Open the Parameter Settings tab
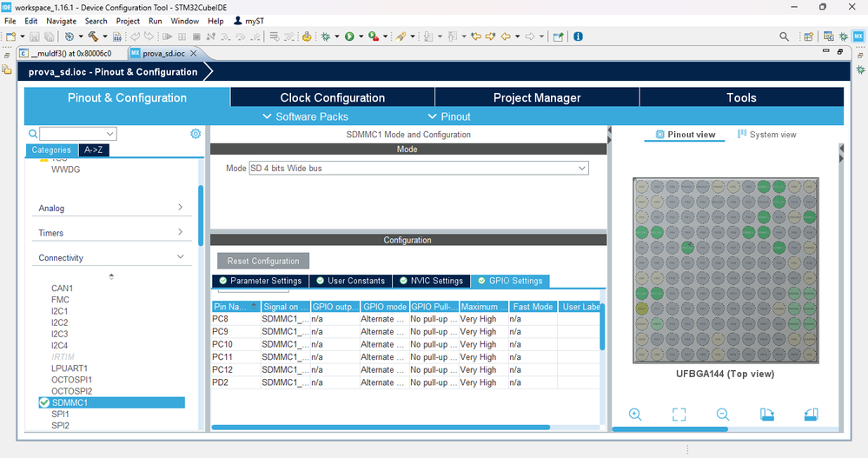Viewport: 868px width, 458px height. 260,281
